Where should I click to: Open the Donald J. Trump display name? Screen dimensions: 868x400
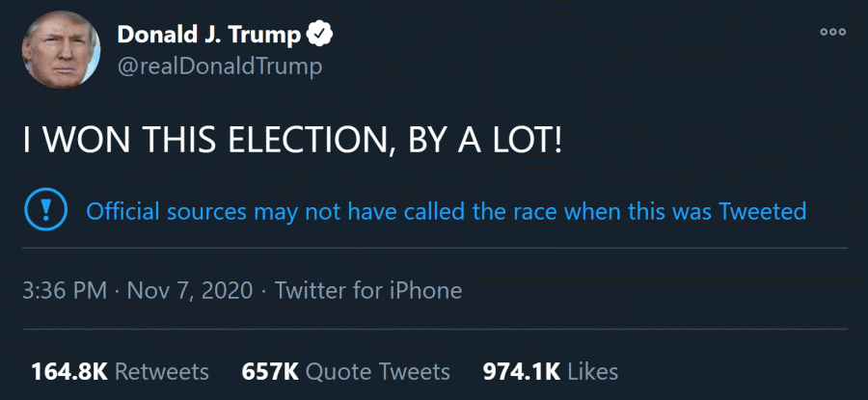pyautogui.click(x=208, y=35)
